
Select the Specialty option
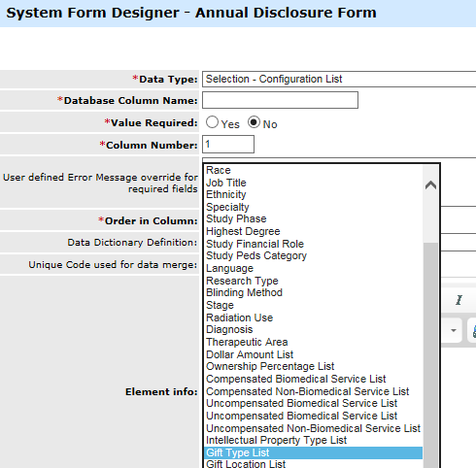pyautogui.click(x=314, y=207)
